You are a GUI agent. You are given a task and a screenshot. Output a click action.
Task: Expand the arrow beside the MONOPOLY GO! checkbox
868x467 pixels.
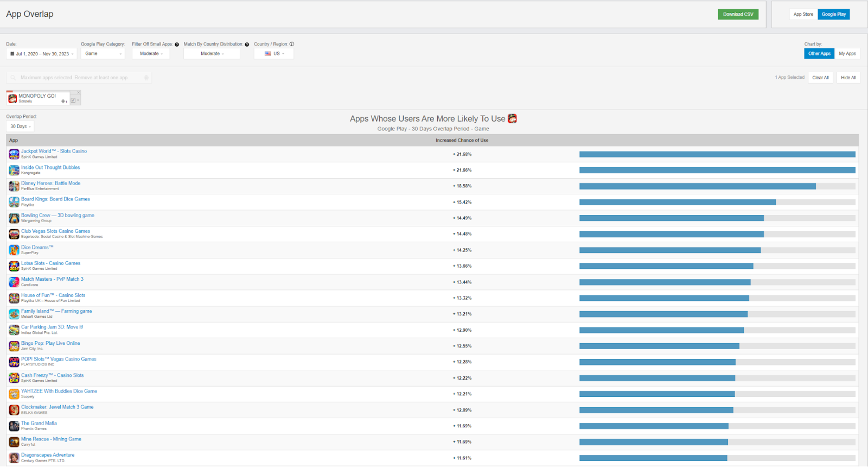click(78, 100)
